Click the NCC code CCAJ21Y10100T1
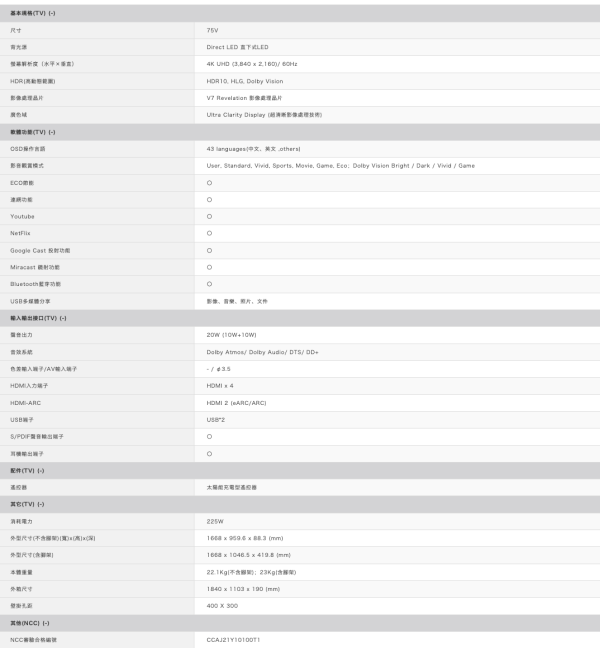This screenshot has width=600, height=648. (232, 639)
